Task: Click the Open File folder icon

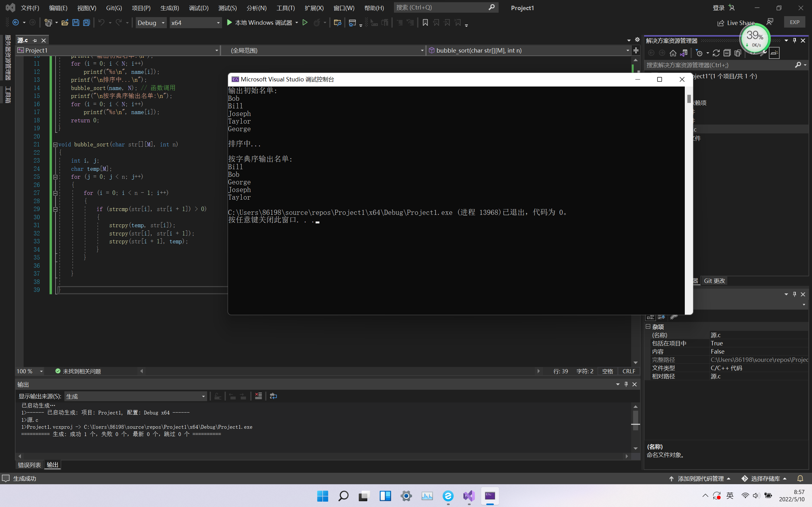Action: [65, 22]
